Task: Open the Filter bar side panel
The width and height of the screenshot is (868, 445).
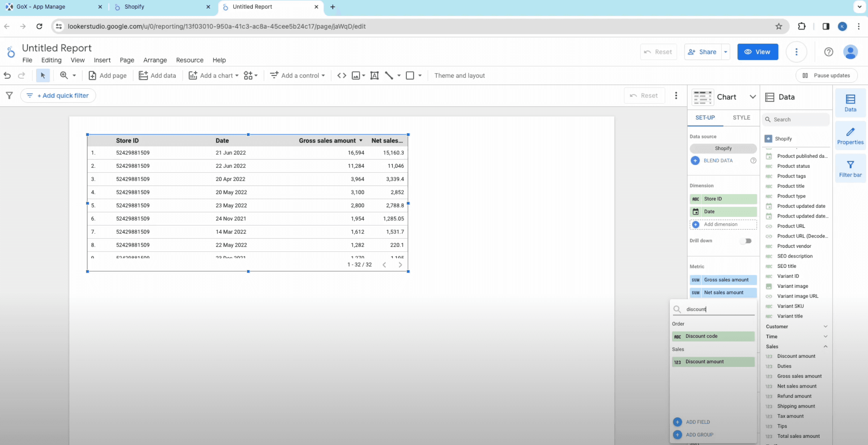Action: click(850, 169)
